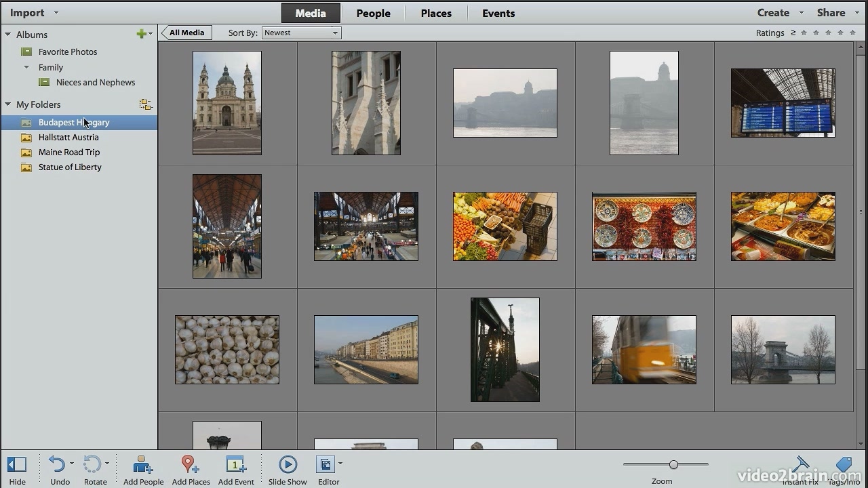868x488 pixels.
Task: Click the Import button
Action: [x=27, y=13]
